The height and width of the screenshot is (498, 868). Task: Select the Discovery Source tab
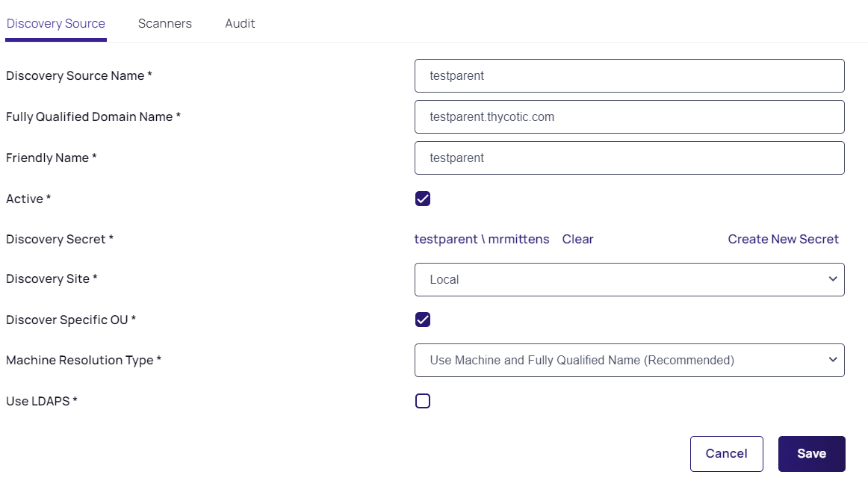(x=55, y=24)
